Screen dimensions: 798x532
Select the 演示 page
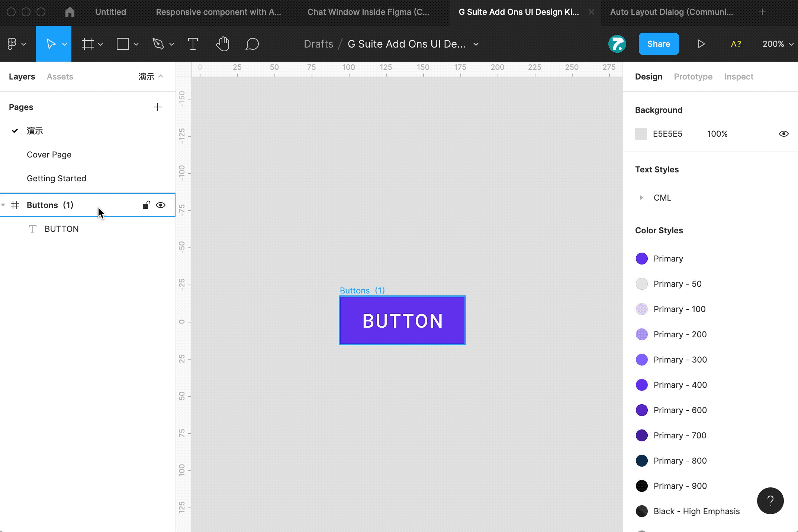tap(35, 131)
